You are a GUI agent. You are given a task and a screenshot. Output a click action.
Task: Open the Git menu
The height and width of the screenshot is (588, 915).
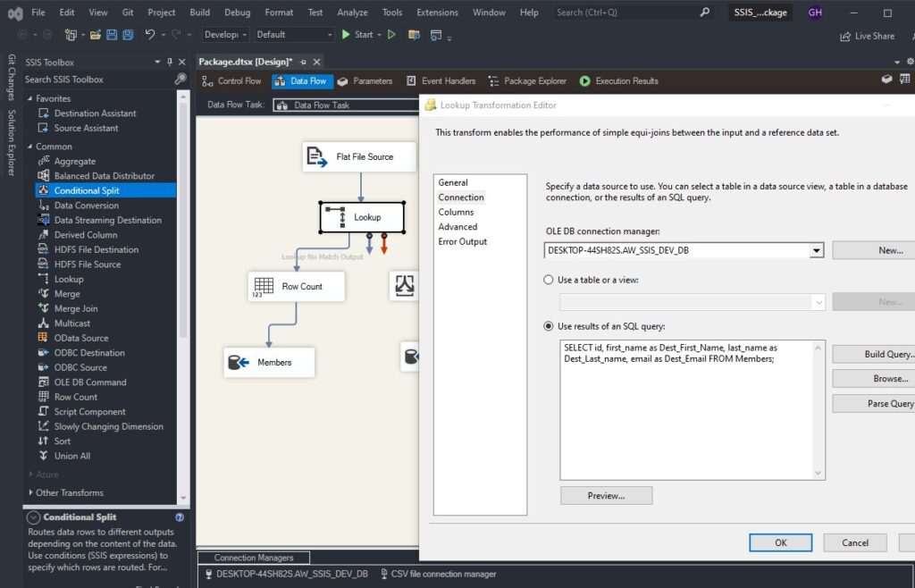point(128,13)
